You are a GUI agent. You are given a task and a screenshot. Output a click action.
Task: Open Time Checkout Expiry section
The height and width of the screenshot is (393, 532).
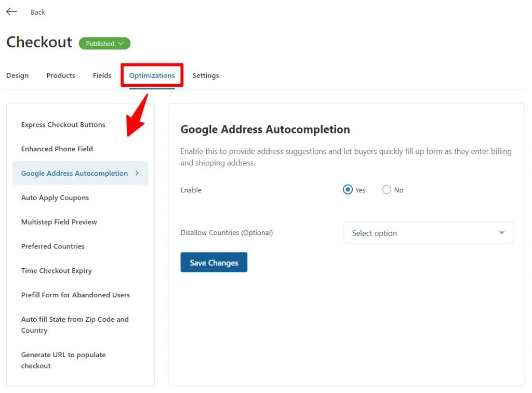[56, 271]
